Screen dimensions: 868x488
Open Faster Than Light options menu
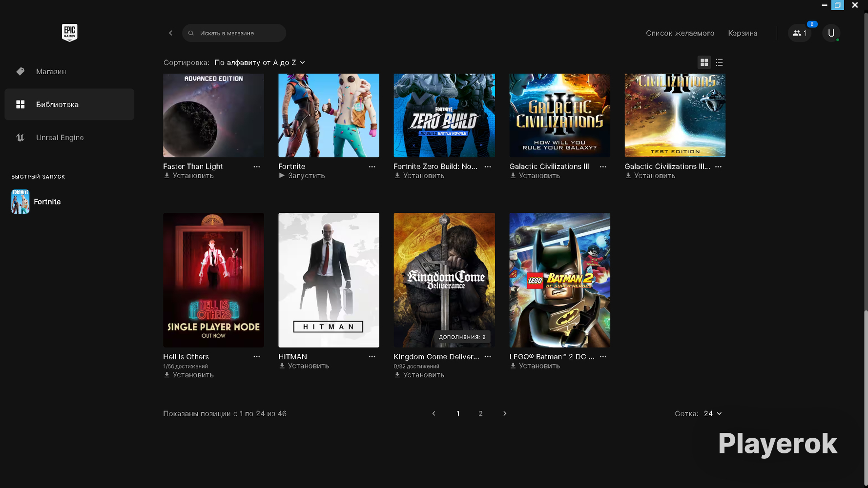257,167
